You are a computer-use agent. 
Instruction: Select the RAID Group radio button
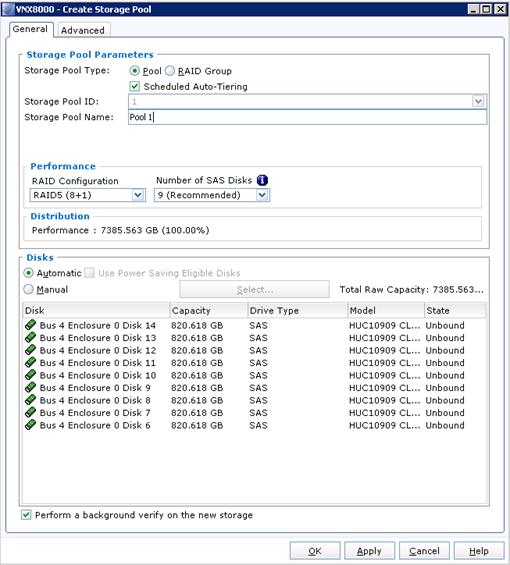tap(170, 71)
